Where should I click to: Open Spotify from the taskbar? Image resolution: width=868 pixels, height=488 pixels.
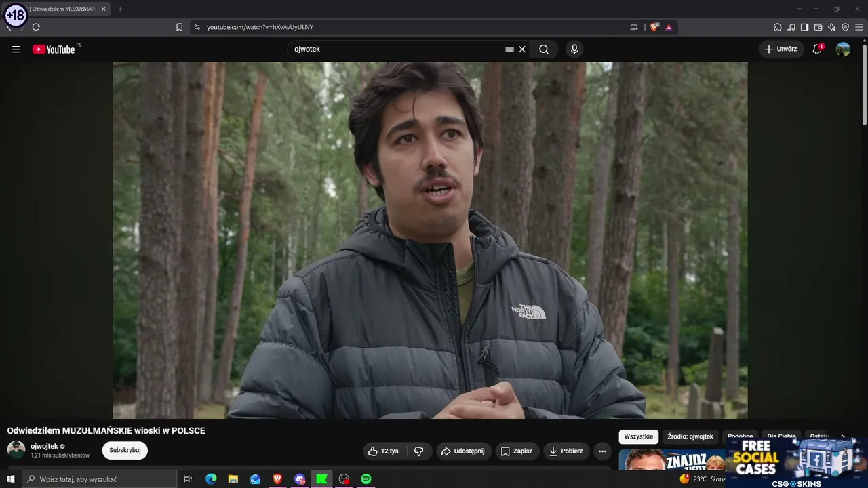click(366, 479)
